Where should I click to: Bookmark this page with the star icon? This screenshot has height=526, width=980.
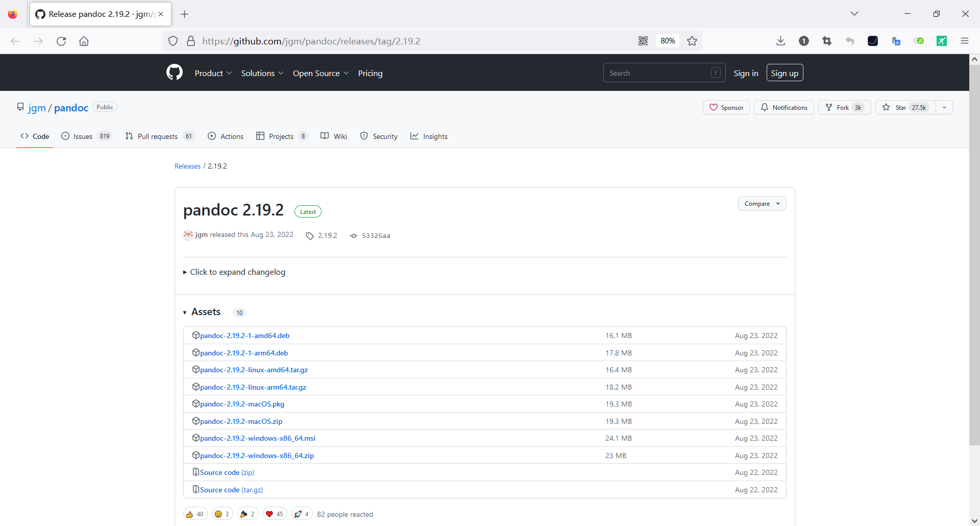coord(692,41)
